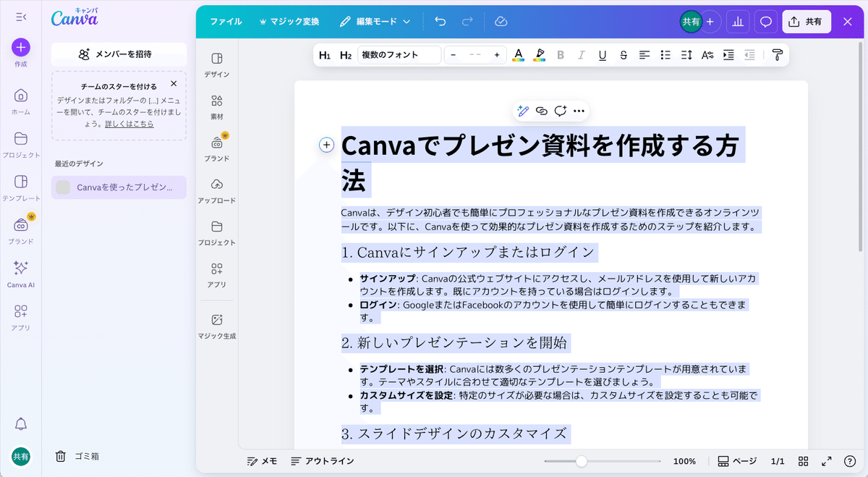Open the 複数のフォント font selector
Screen dimensions: 868x477
[399, 54]
